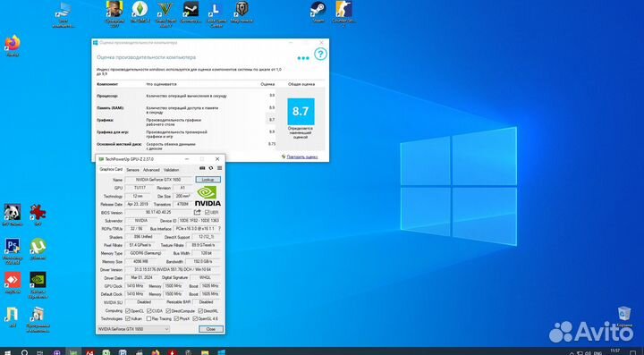This screenshot has width=644, height=355.
Task: Switch to the Graphics Card tab
Action: coord(111,170)
